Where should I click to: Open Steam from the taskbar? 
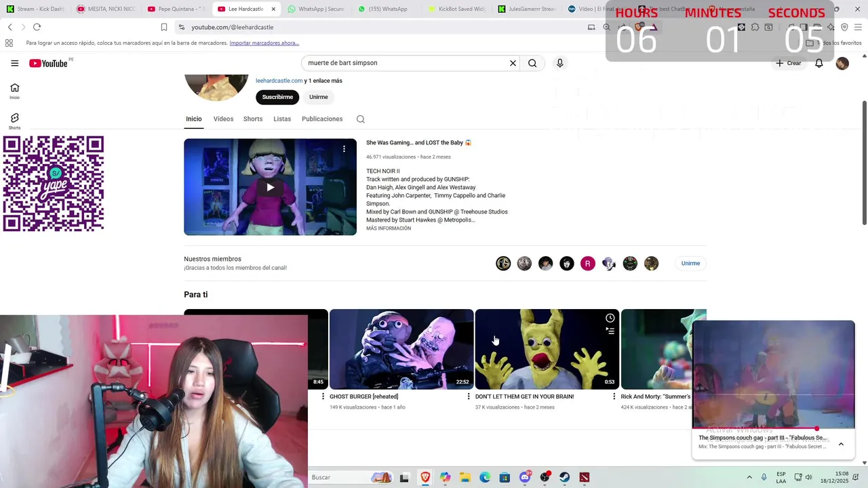(x=564, y=477)
